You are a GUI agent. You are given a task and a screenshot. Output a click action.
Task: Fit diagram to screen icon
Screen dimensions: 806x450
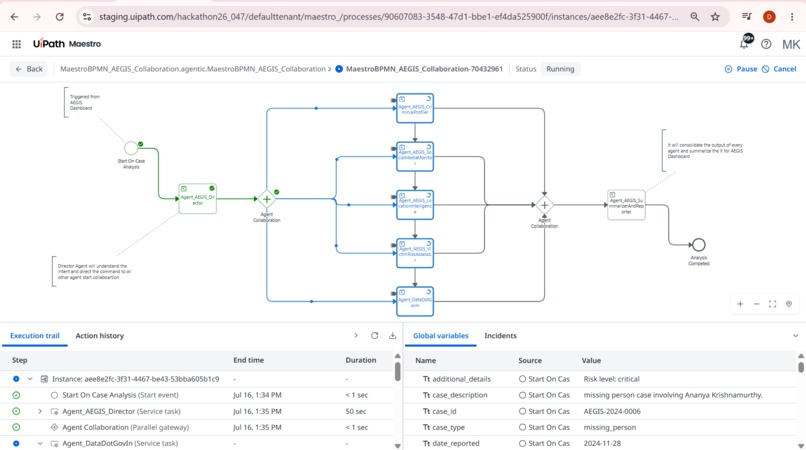point(773,304)
